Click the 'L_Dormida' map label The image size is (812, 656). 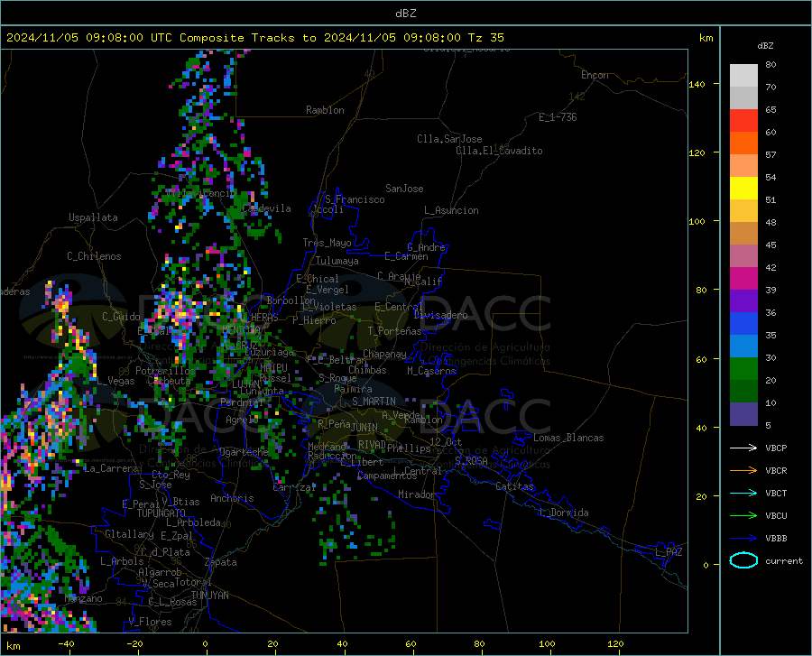(563, 513)
